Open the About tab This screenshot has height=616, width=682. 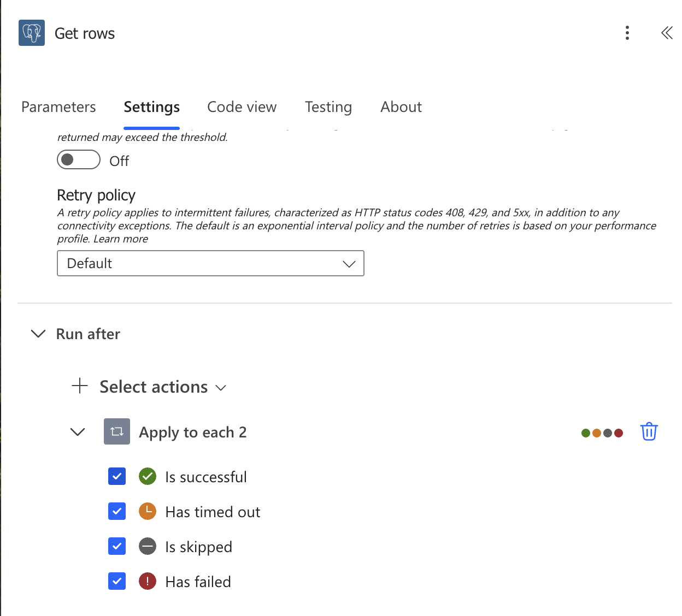click(x=401, y=107)
